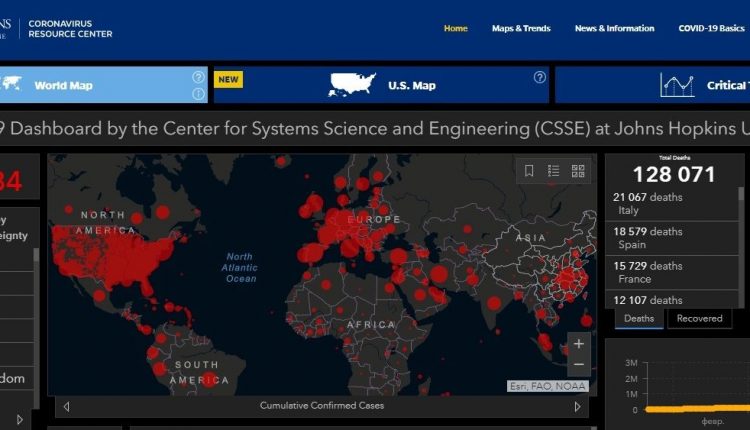This screenshot has height=430, width=750.
Task: Click the large red circle over Spain
Action: coord(312,253)
